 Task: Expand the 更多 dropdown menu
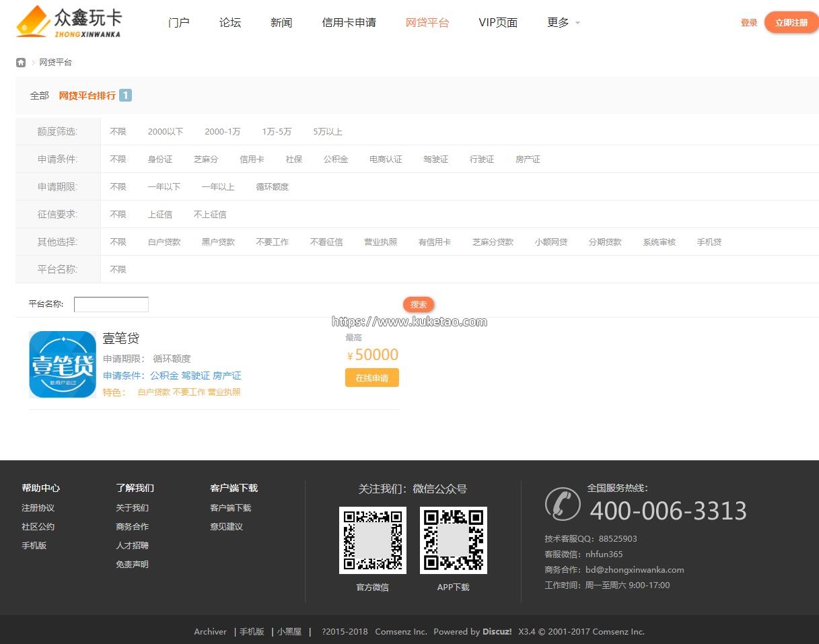click(x=563, y=23)
